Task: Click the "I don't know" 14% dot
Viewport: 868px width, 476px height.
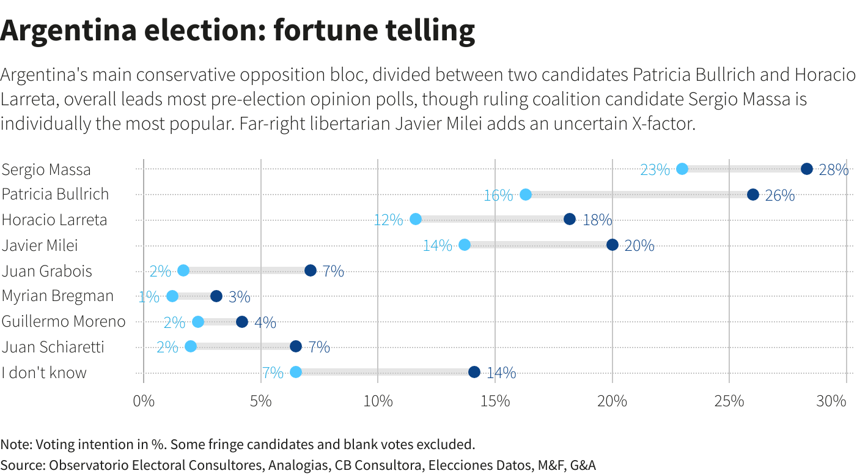Action: pos(474,372)
